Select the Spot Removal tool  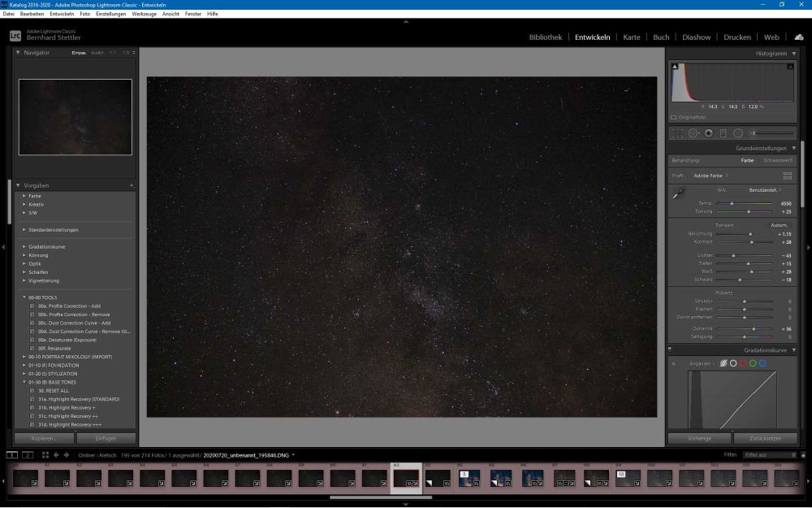click(693, 132)
